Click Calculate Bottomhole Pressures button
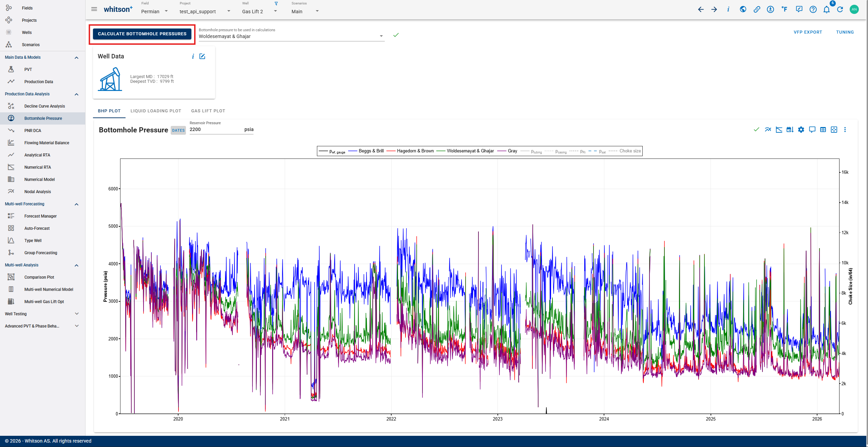Screen dimensions: 868x447 point(142,34)
